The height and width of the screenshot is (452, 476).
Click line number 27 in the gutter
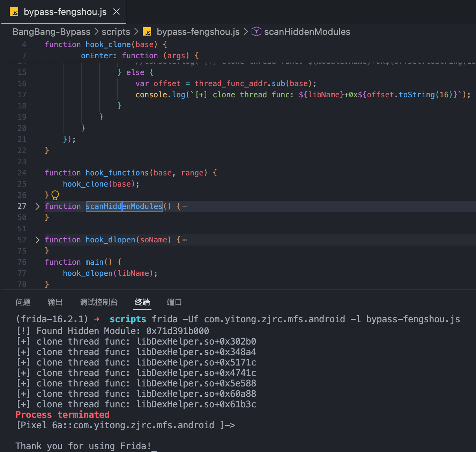[22, 206]
